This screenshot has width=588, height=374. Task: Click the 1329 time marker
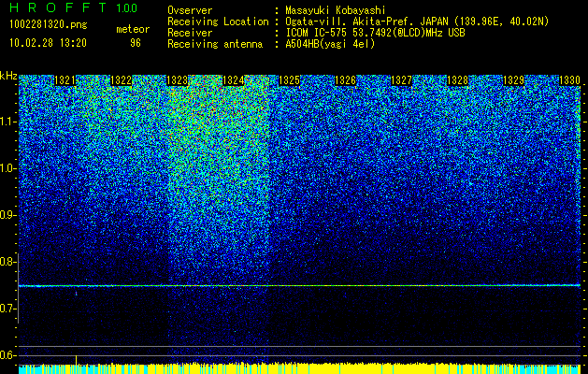[x=513, y=80]
